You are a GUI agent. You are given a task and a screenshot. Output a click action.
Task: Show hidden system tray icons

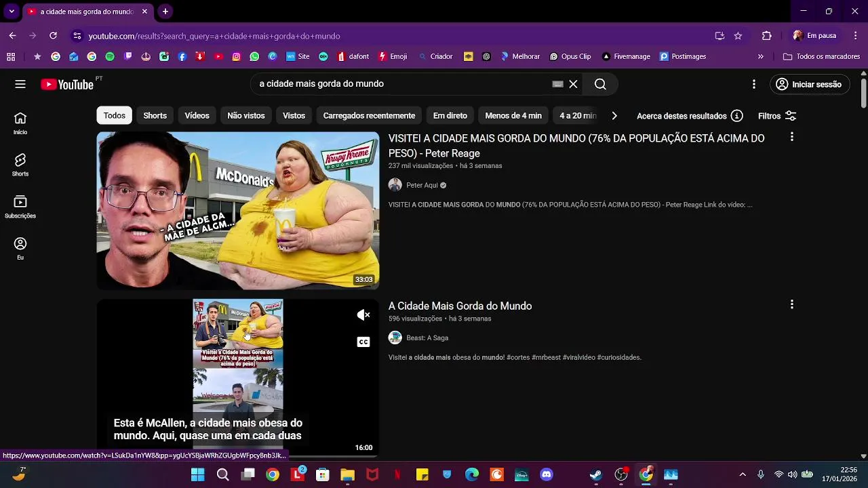tap(743, 474)
